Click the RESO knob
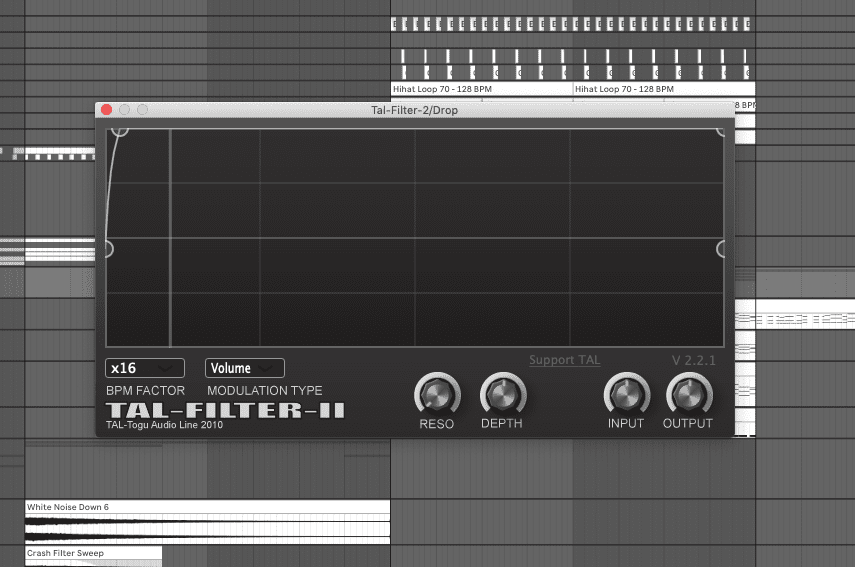 tap(436, 396)
